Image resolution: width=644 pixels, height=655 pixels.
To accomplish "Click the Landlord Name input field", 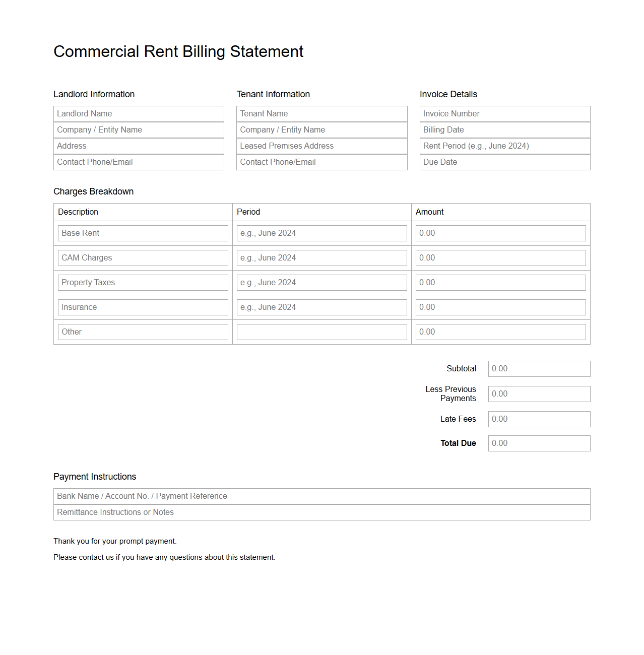I will pos(139,114).
